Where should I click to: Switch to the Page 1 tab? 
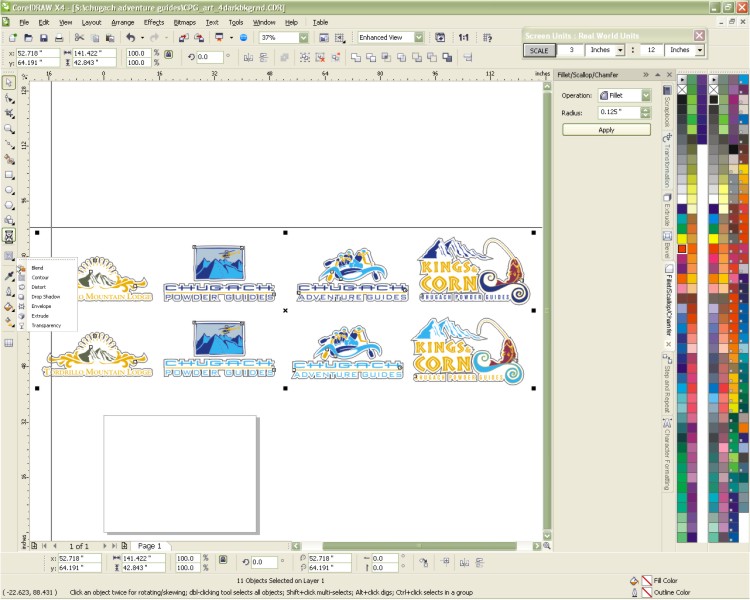(x=150, y=546)
